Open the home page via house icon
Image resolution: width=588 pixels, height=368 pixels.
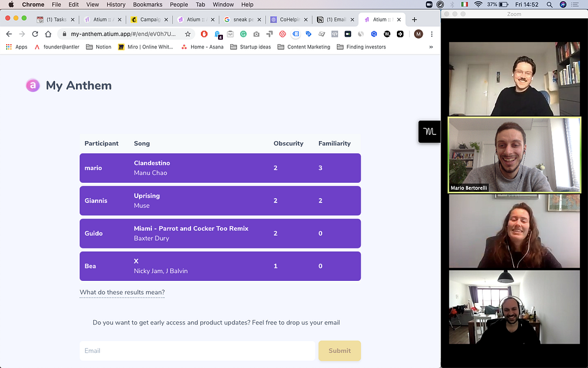[48, 34]
